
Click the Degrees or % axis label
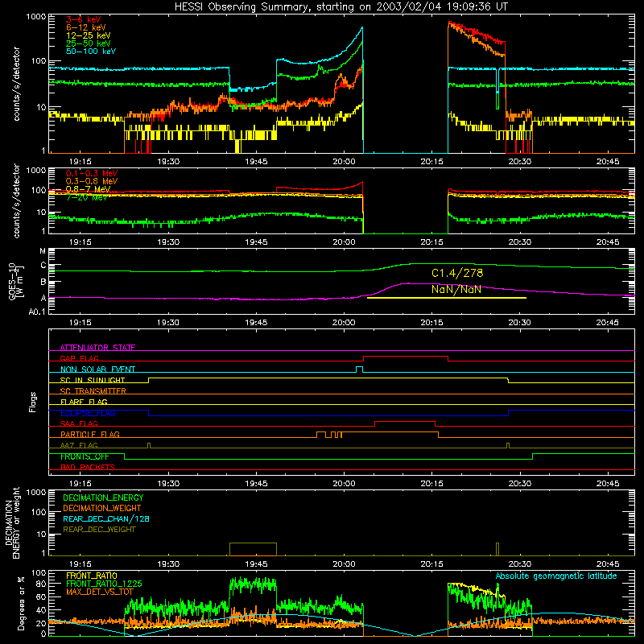tap(21, 604)
